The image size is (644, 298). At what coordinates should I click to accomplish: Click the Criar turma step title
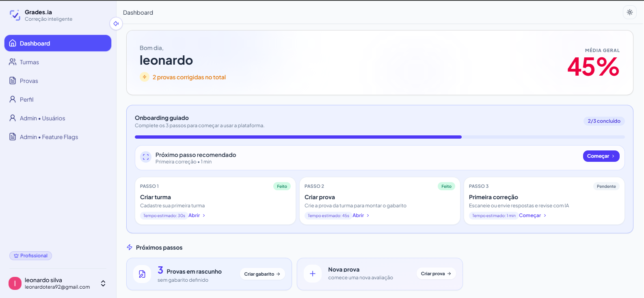tap(156, 197)
